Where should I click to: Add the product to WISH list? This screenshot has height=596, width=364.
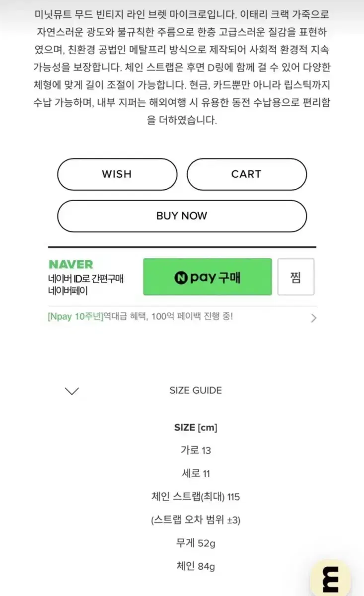117,174
